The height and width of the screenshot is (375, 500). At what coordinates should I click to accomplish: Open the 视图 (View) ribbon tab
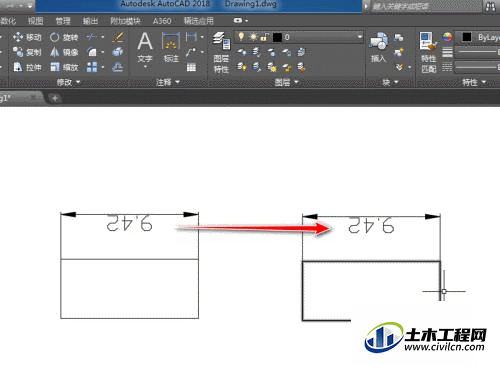35,21
